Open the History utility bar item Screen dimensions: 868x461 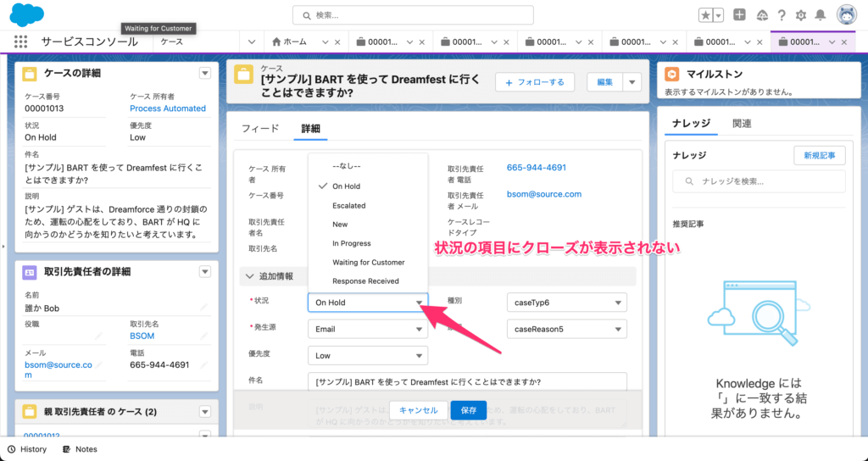(x=27, y=449)
